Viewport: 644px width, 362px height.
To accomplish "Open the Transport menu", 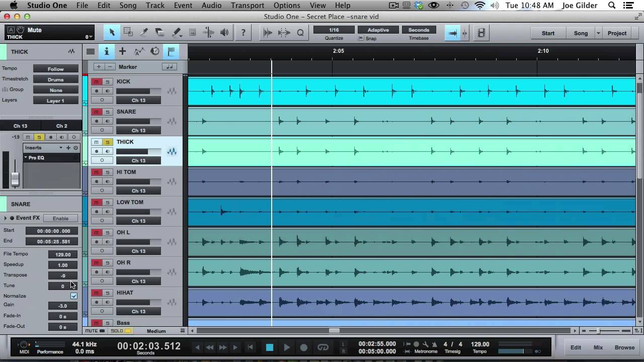I will (248, 6).
